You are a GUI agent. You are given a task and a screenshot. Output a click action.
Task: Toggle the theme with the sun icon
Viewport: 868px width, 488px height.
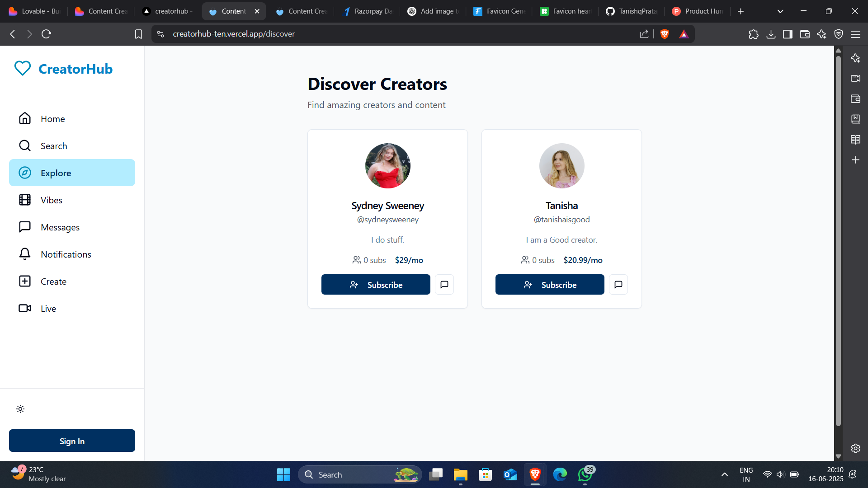click(20, 408)
